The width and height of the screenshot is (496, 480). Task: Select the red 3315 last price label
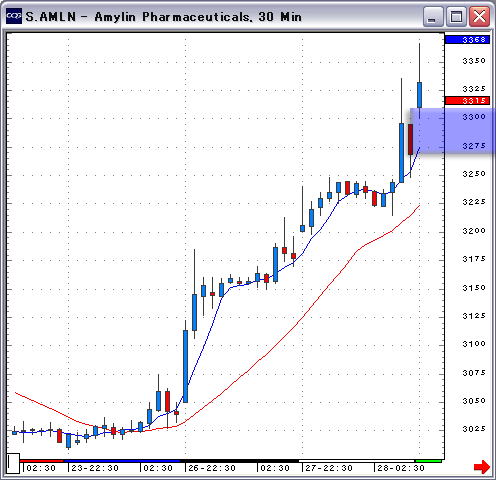(467, 100)
